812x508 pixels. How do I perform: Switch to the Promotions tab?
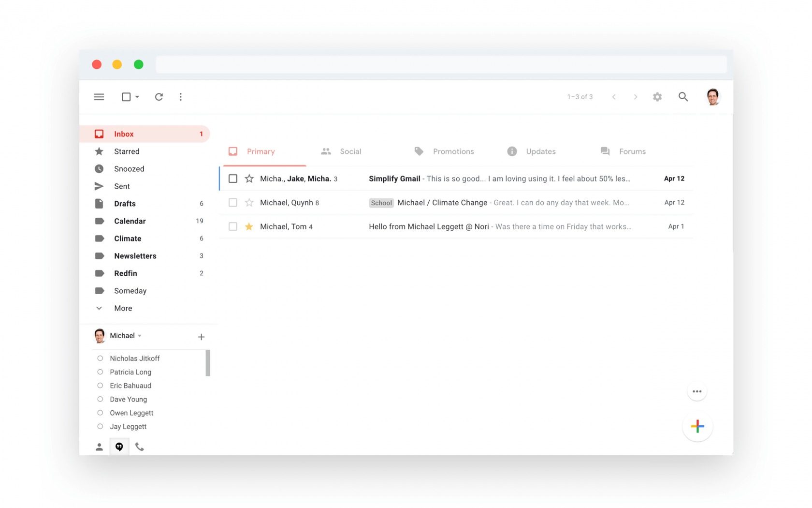coord(453,151)
